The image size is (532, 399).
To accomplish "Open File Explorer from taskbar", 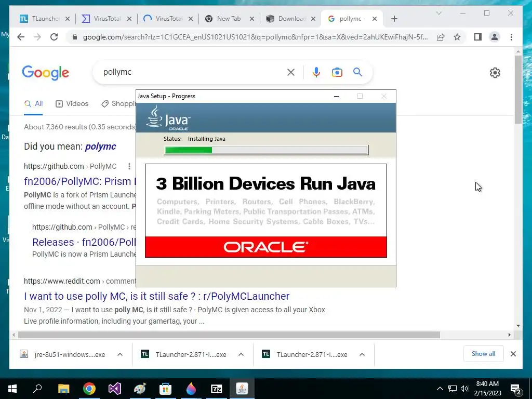I will [63, 389].
